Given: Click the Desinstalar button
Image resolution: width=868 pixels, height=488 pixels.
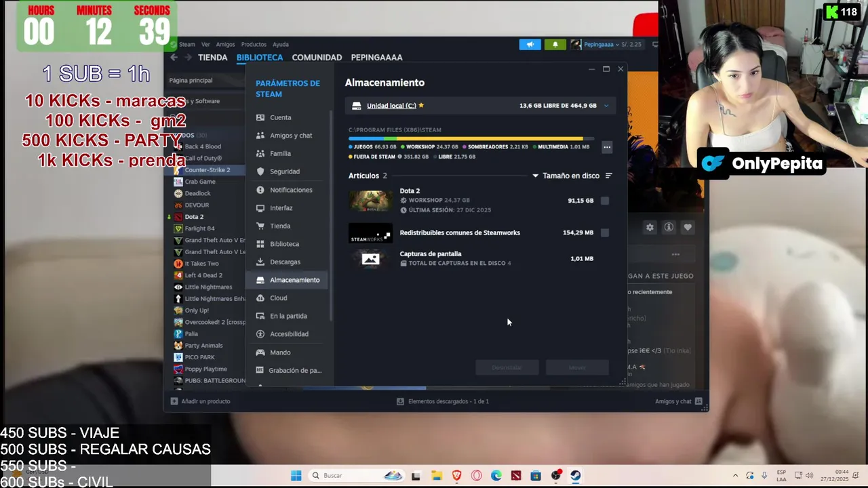Looking at the screenshot, I should coord(507,367).
